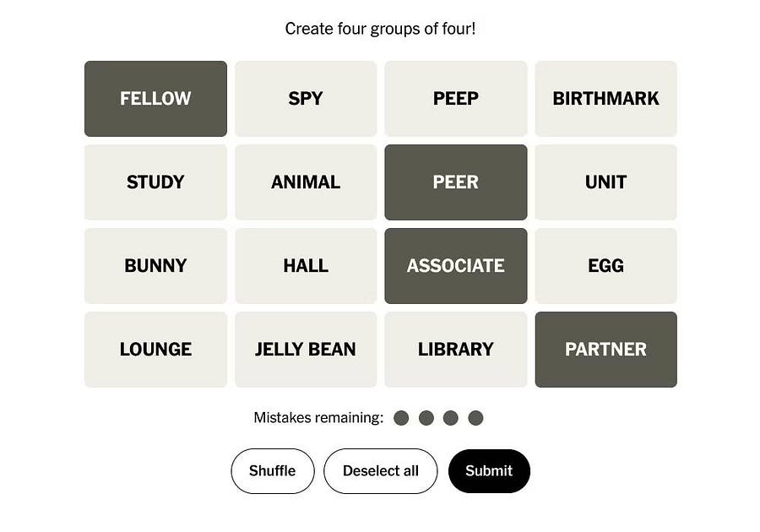760x532 pixels.
Task: Select the JELLY BEAN word tile
Action: pos(306,350)
